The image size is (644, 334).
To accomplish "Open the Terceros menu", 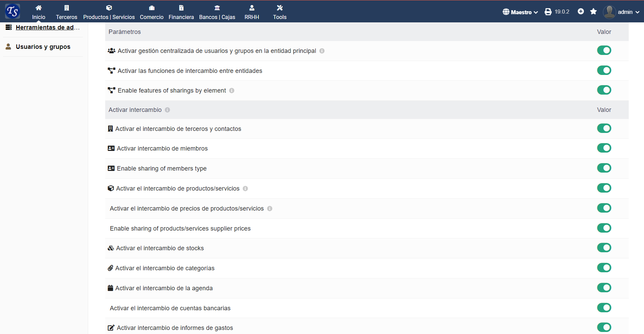I will (67, 17).
